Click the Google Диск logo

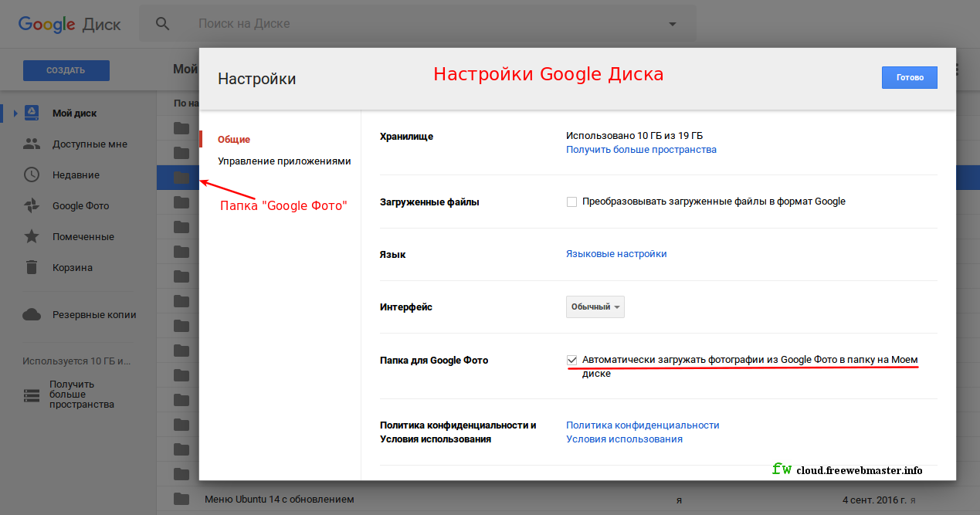click(70, 24)
